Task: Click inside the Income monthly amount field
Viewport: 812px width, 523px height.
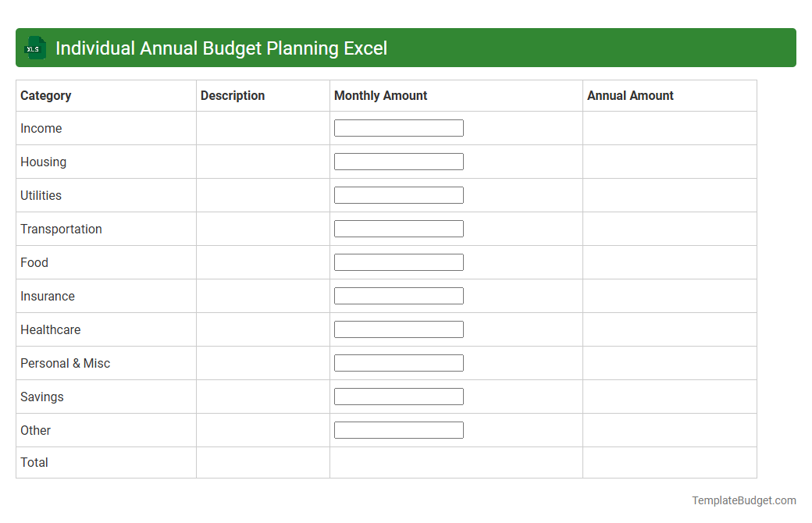Action: coord(398,127)
